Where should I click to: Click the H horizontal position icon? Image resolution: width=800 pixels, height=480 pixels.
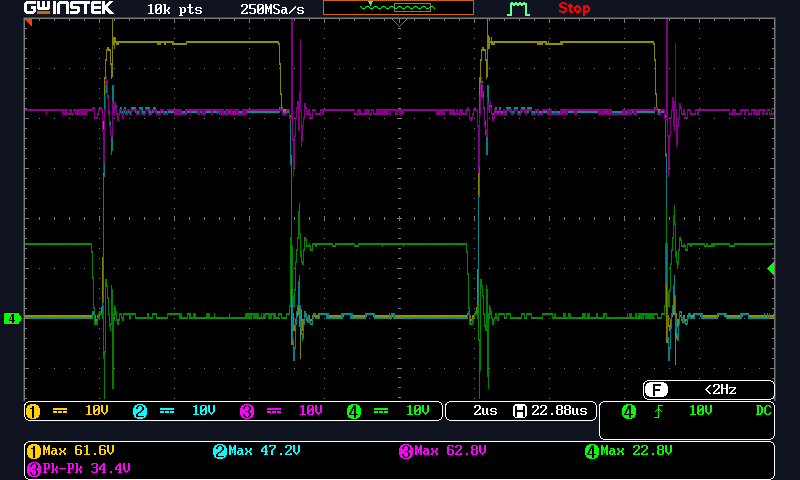(x=520, y=411)
